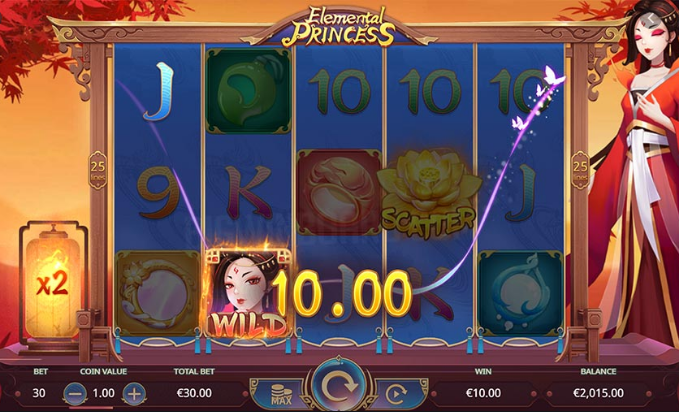Select the WILD princess symbol
This screenshot has width=679, height=412.
point(247,292)
